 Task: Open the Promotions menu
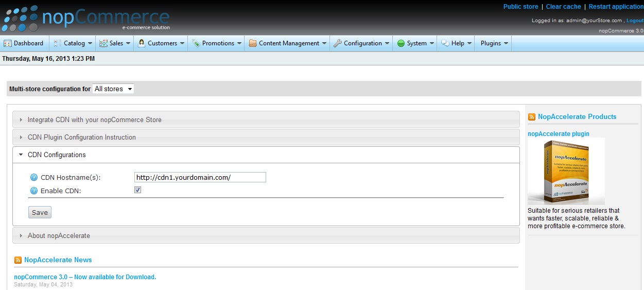click(x=217, y=43)
